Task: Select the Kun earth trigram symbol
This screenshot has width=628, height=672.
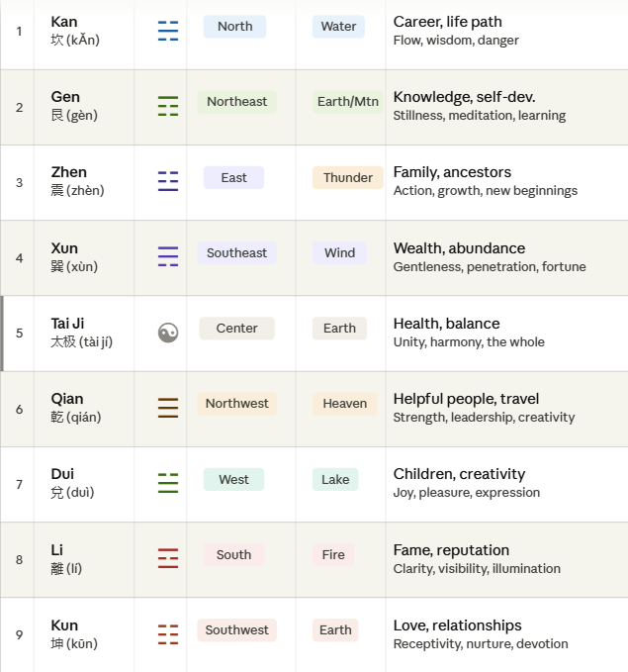Action: click(x=168, y=633)
